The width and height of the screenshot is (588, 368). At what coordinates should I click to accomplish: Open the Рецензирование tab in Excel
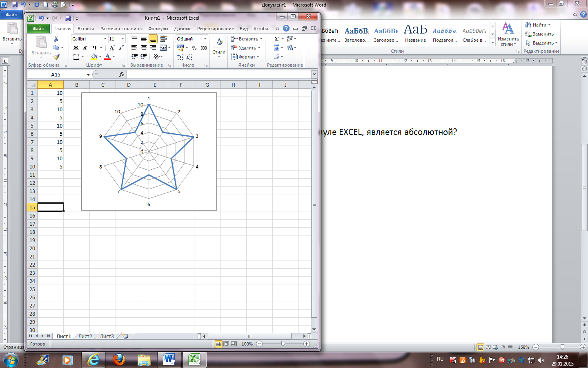pos(215,29)
